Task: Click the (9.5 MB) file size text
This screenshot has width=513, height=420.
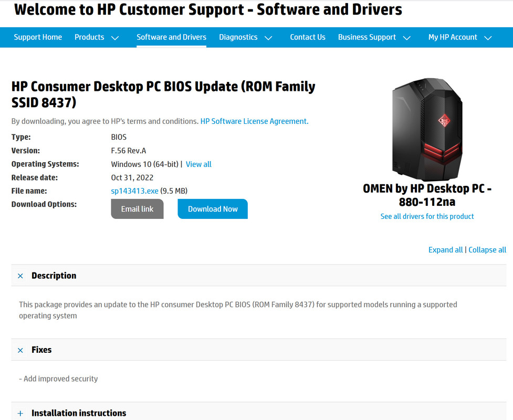Action: [x=174, y=191]
